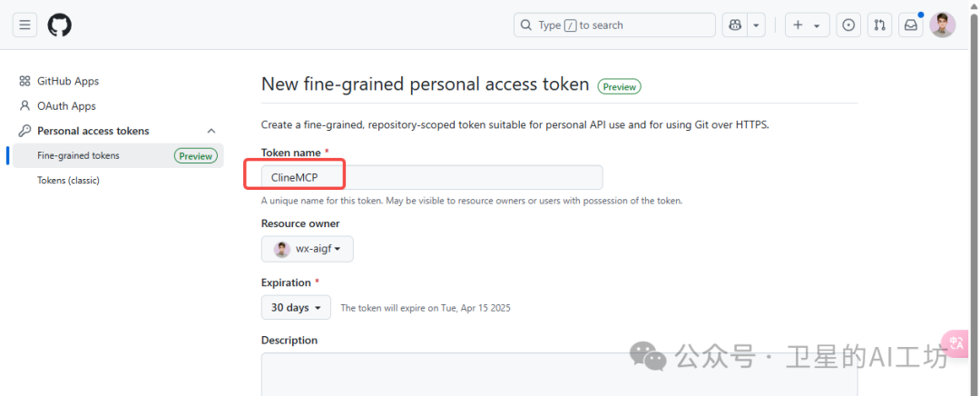The image size is (980, 396).
Task: Click the Description text area
Action: tap(559, 374)
